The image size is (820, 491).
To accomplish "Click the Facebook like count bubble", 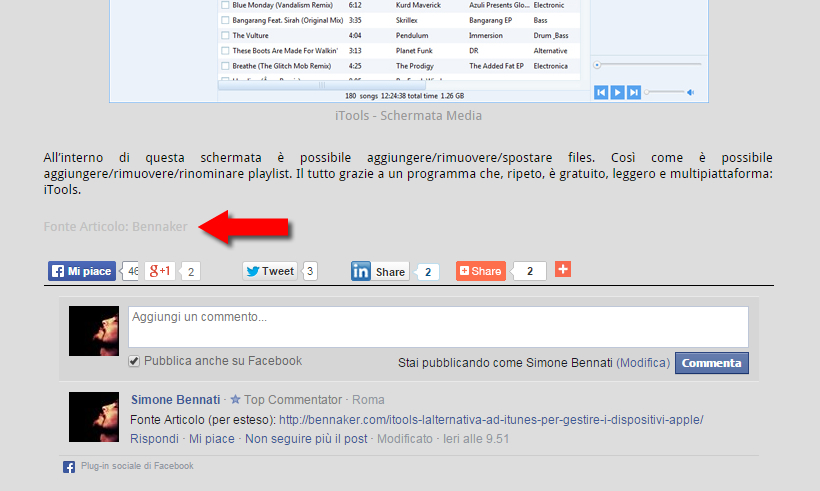I will (x=130, y=271).
